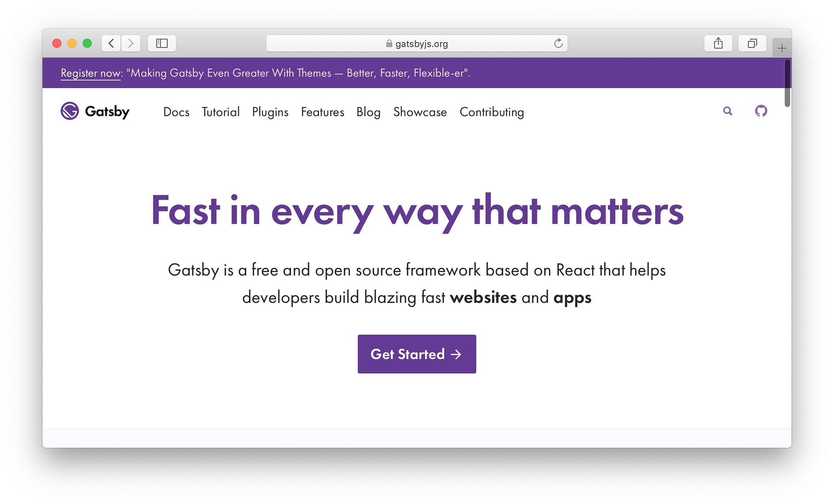834x504 pixels.
Task: Click the Contributing navigation item
Action: [491, 112]
